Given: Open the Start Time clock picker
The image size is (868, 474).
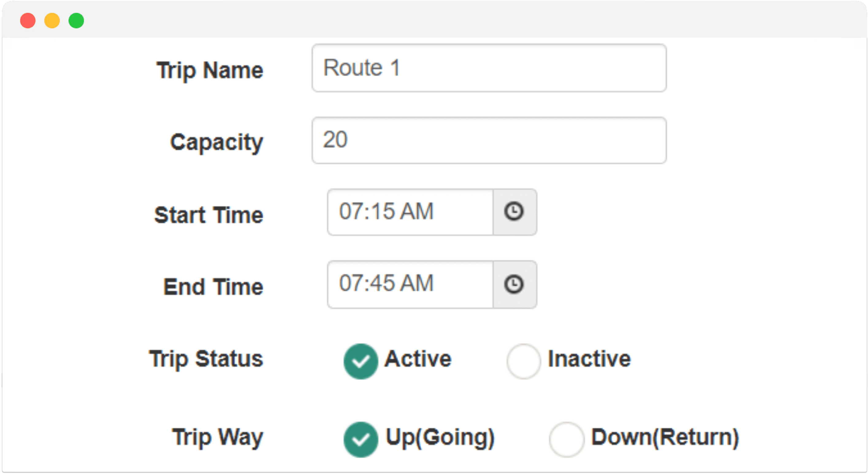Looking at the screenshot, I should coord(514,212).
